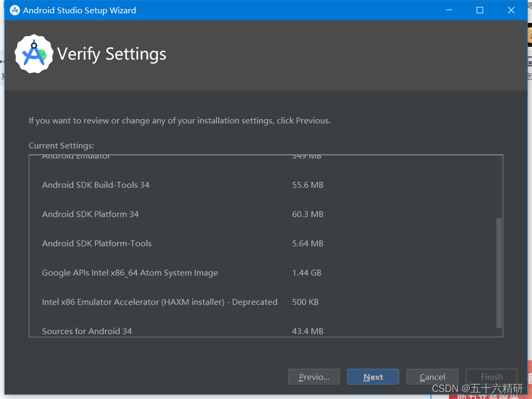The image size is (532, 399).
Task: Click the disabled Finish button
Action: point(491,377)
